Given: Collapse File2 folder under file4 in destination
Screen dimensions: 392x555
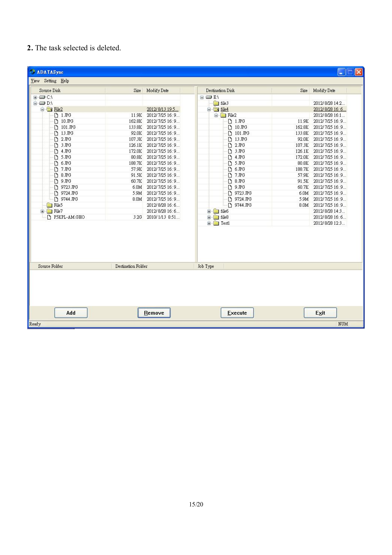Looking at the screenshot, I should 216,116.
